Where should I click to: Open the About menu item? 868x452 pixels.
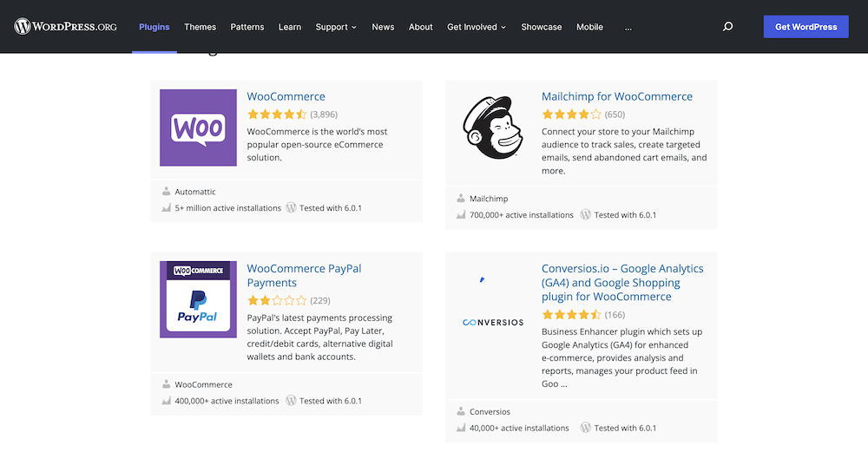point(421,27)
